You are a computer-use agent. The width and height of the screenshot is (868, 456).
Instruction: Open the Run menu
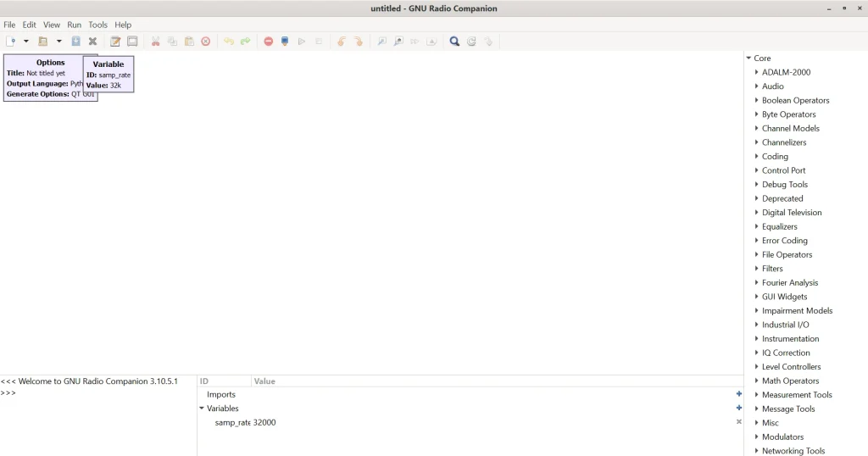75,25
